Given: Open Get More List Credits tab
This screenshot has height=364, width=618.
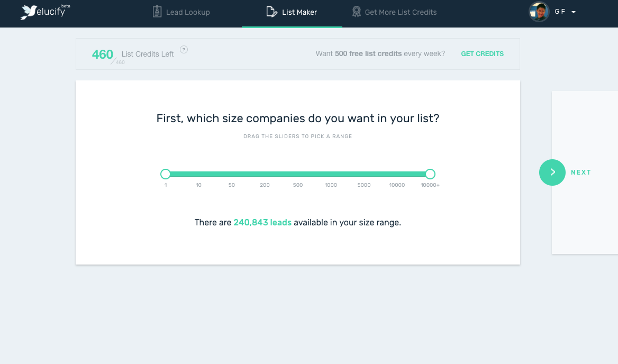Looking at the screenshot, I should click(394, 12).
